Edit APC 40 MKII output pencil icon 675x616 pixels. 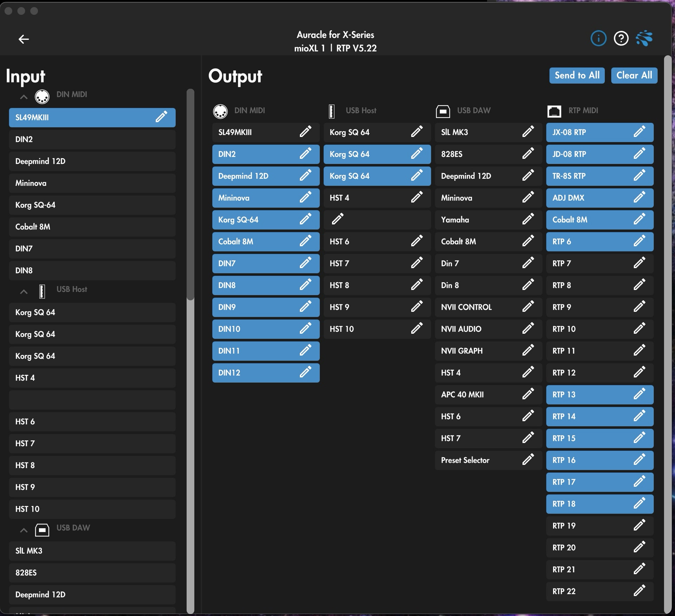[x=528, y=394]
